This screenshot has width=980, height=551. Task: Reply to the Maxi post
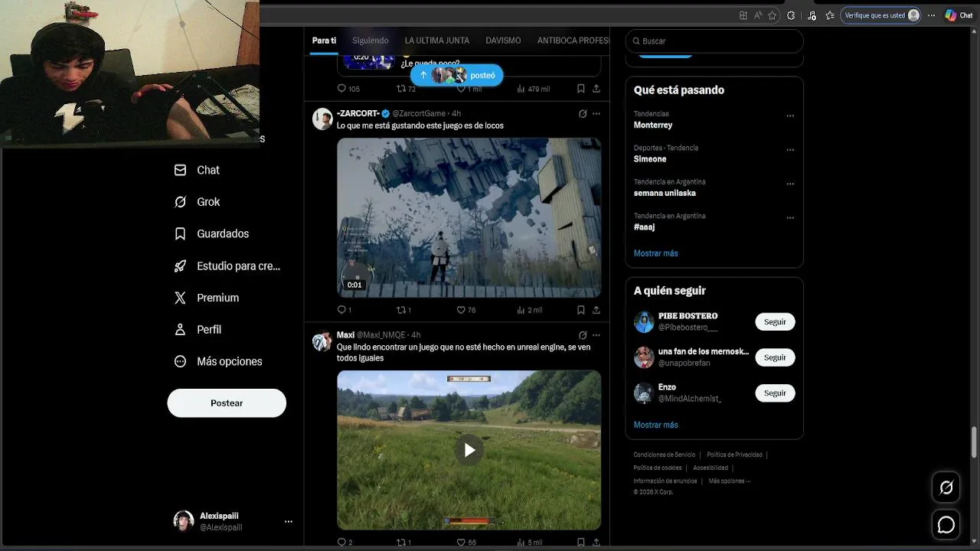tap(345, 543)
